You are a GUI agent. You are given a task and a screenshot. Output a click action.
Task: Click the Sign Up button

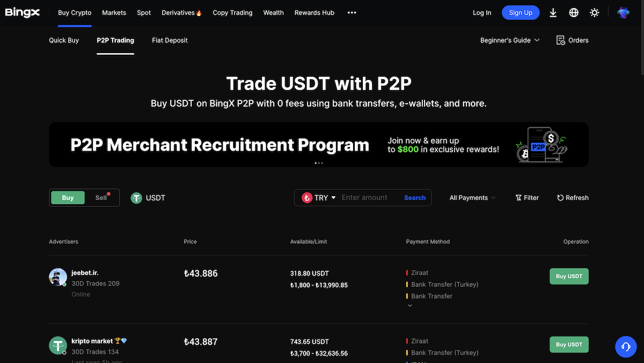tap(520, 12)
